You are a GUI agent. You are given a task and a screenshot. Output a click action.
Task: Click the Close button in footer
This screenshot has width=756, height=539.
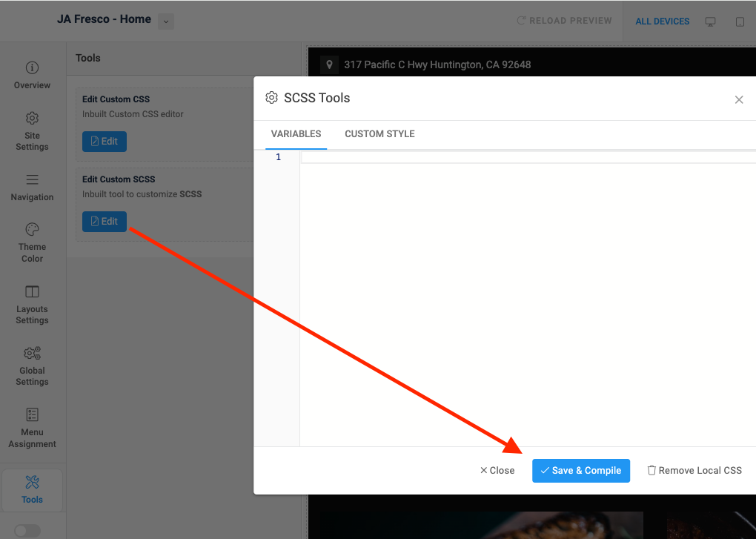(x=497, y=471)
